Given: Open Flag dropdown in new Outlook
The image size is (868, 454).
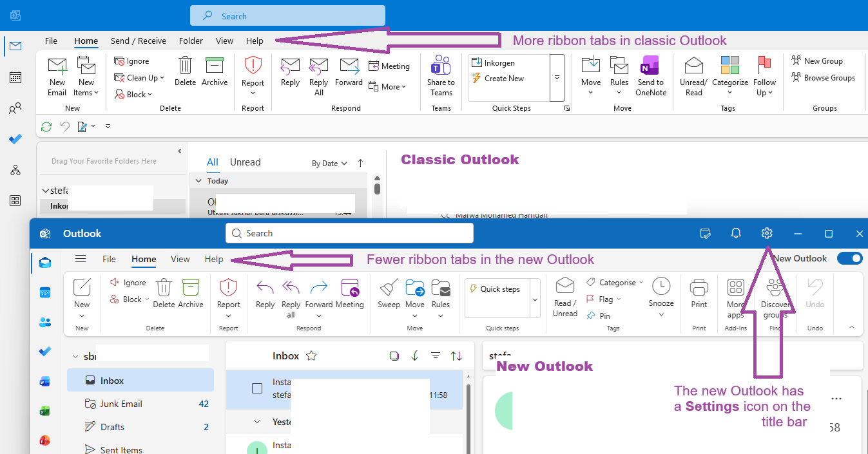Looking at the screenshot, I should [604, 299].
